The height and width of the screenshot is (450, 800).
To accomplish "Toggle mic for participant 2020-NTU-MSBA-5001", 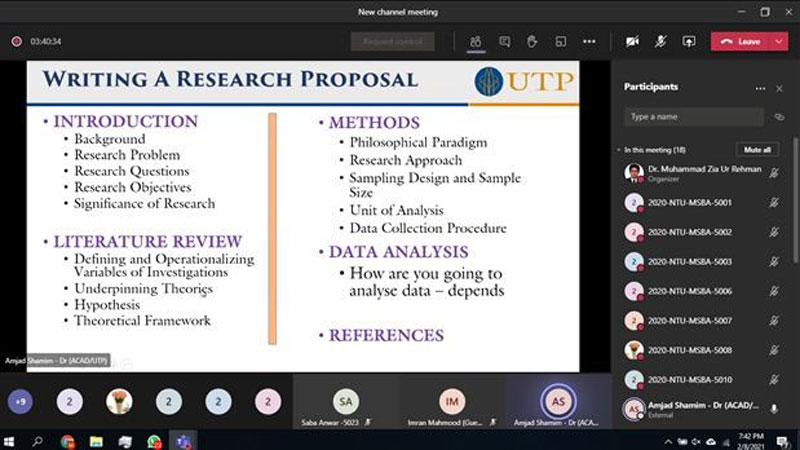I will pyautogui.click(x=774, y=202).
